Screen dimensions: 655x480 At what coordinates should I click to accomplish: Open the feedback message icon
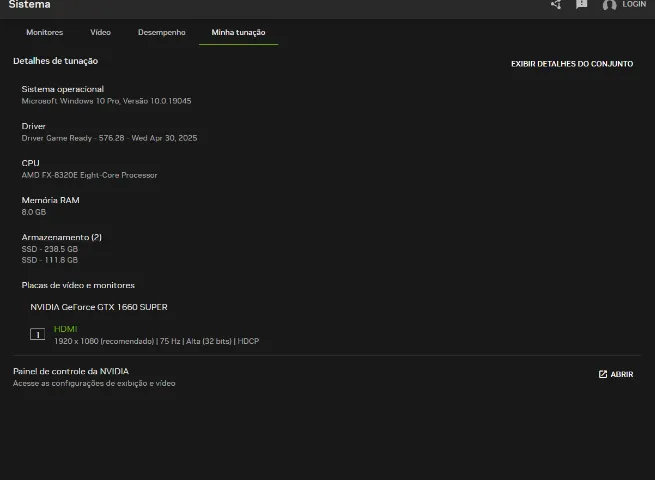(x=581, y=4)
